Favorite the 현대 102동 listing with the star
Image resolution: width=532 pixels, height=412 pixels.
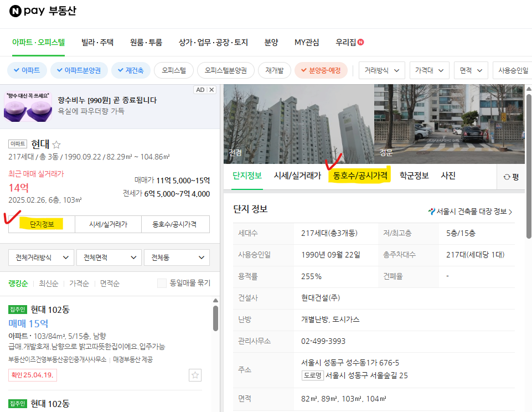pyautogui.click(x=195, y=375)
